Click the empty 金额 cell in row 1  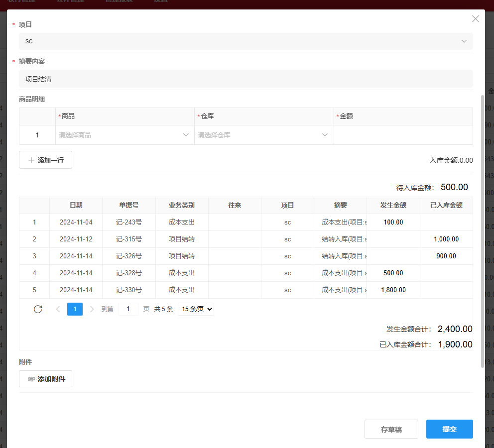click(x=403, y=134)
